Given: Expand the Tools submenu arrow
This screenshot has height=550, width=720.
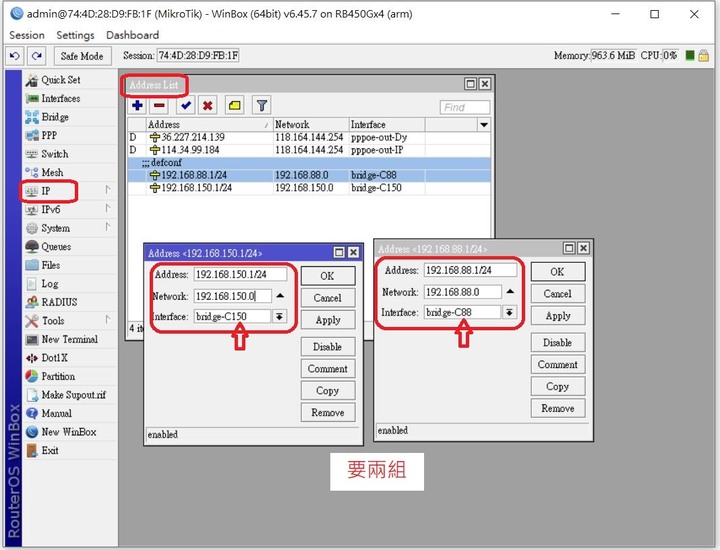Looking at the screenshot, I should [x=108, y=320].
